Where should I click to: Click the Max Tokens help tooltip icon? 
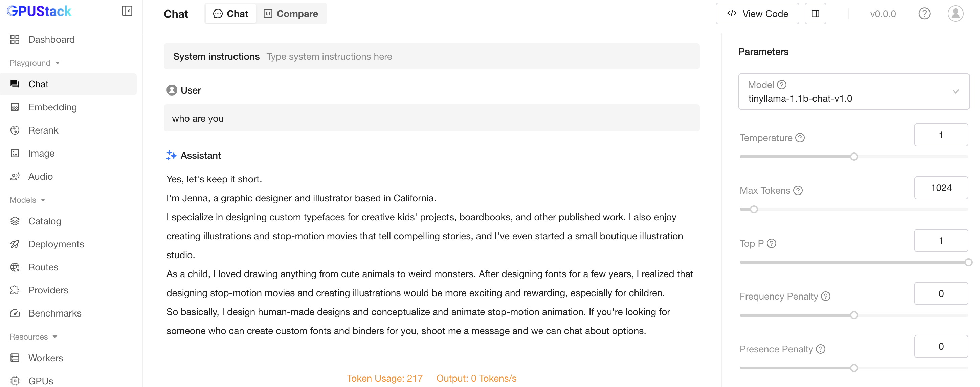798,190
